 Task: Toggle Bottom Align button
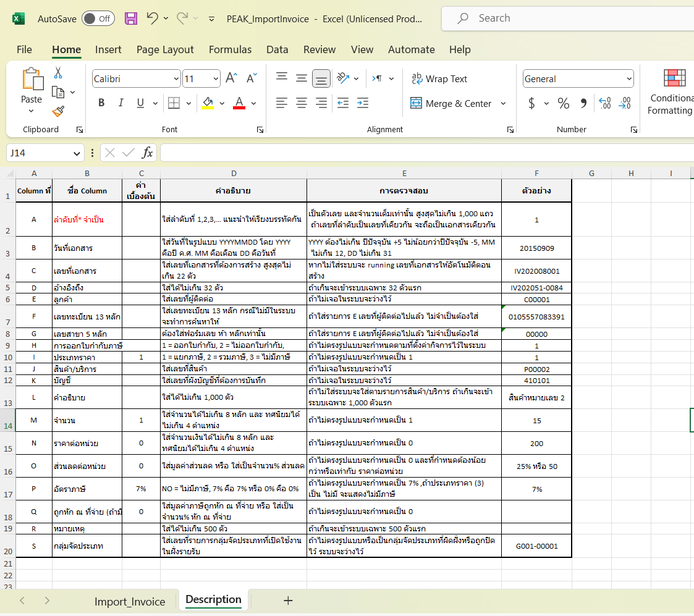click(321, 78)
